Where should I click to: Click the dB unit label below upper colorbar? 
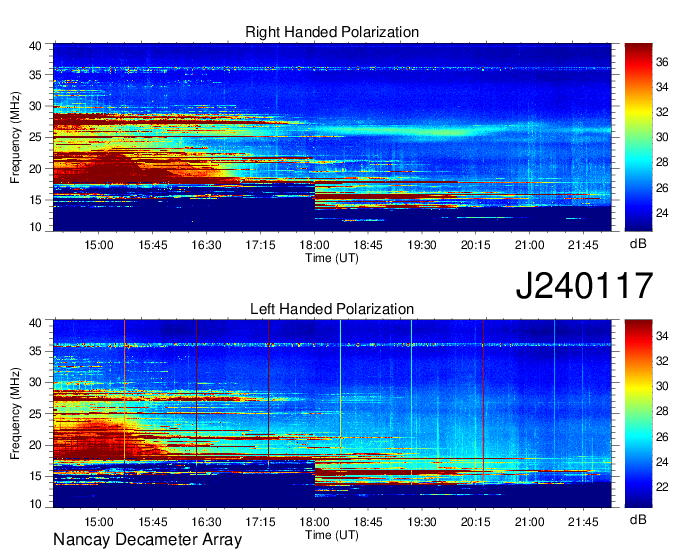(x=638, y=244)
